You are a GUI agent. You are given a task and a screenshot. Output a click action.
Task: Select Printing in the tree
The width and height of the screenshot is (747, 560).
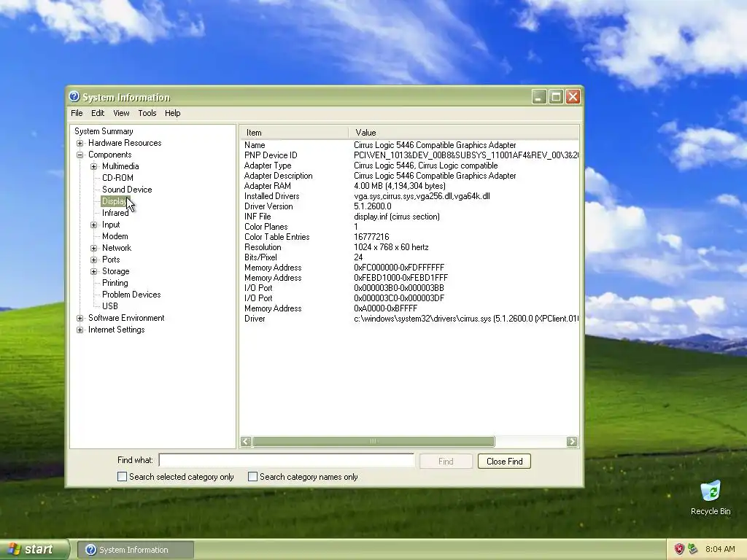pos(115,283)
